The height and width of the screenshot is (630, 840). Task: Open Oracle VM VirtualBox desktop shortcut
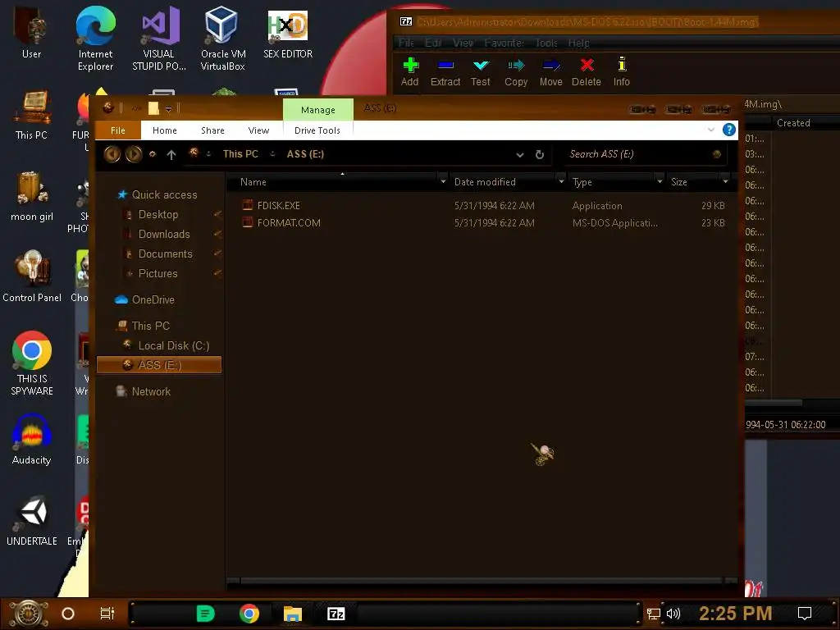222,39
